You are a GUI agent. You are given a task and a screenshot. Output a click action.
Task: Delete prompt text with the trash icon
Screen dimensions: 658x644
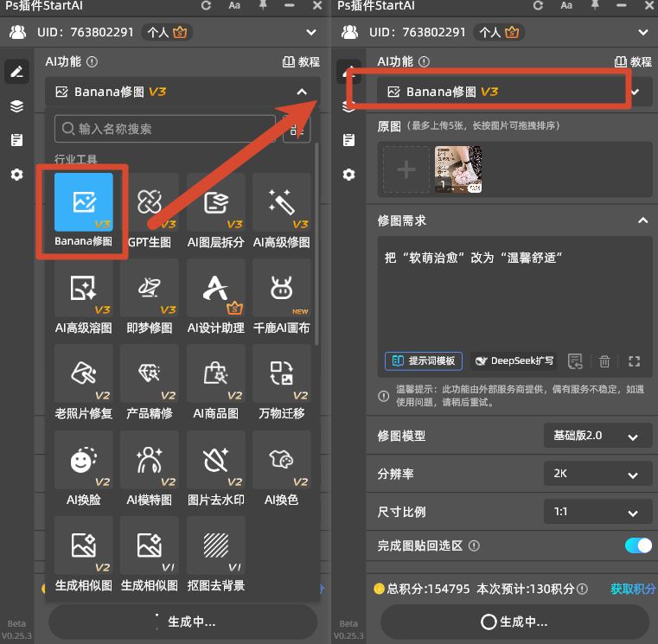click(604, 361)
